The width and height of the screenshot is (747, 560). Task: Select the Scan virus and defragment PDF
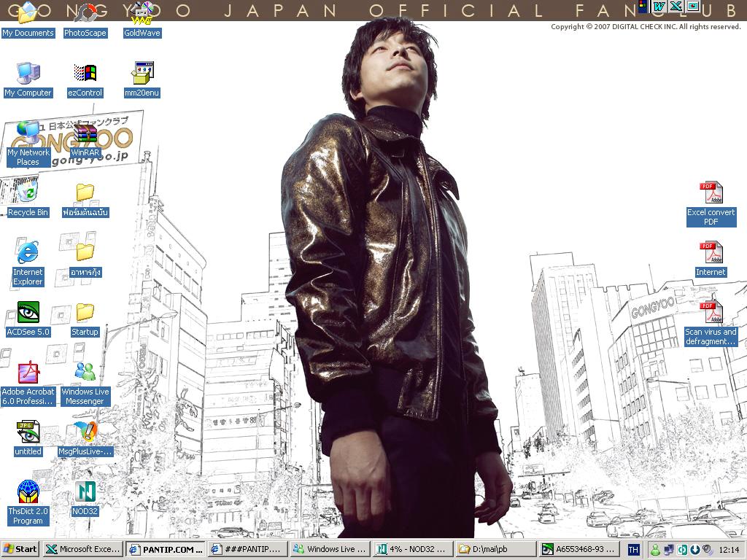pyautogui.click(x=711, y=323)
